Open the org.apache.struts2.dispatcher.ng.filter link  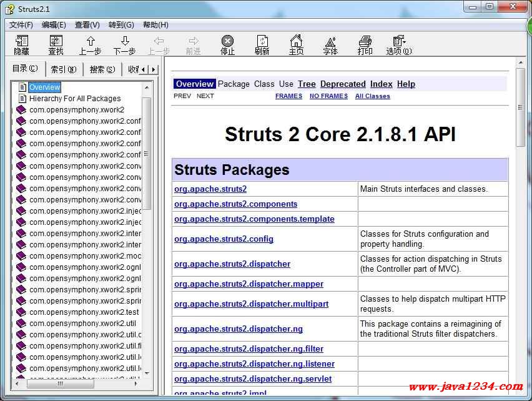click(249, 349)
